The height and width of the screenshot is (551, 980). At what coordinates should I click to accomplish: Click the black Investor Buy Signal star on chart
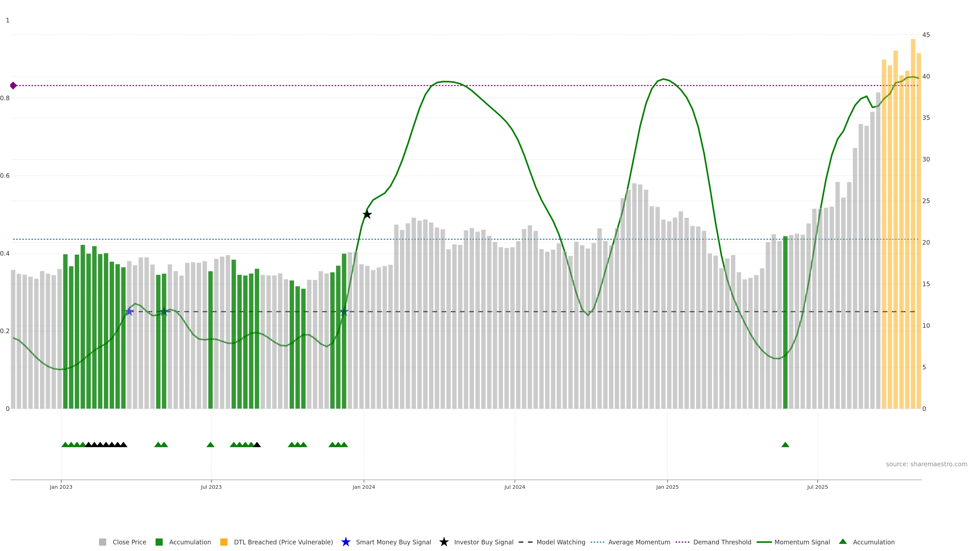[367, 215]
